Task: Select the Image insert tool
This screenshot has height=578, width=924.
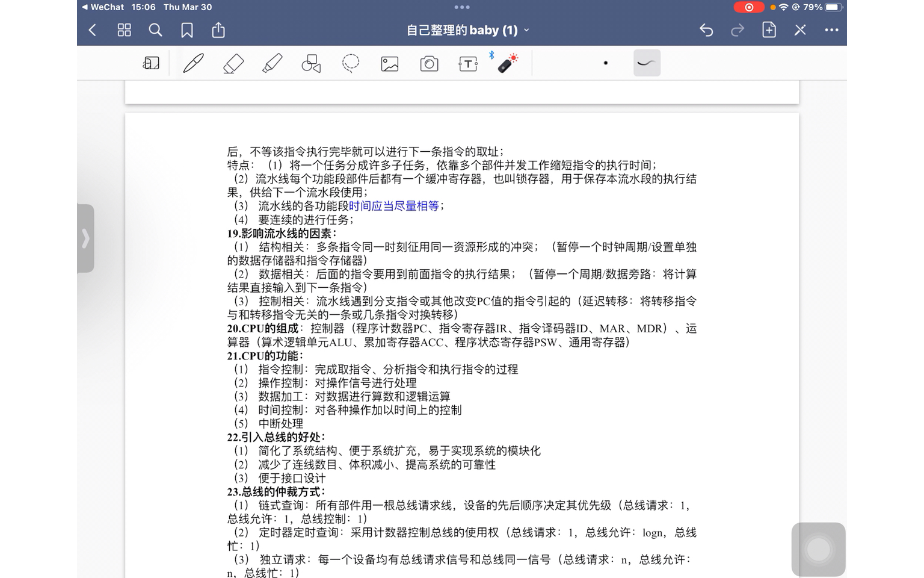Action: coord(390,64)
